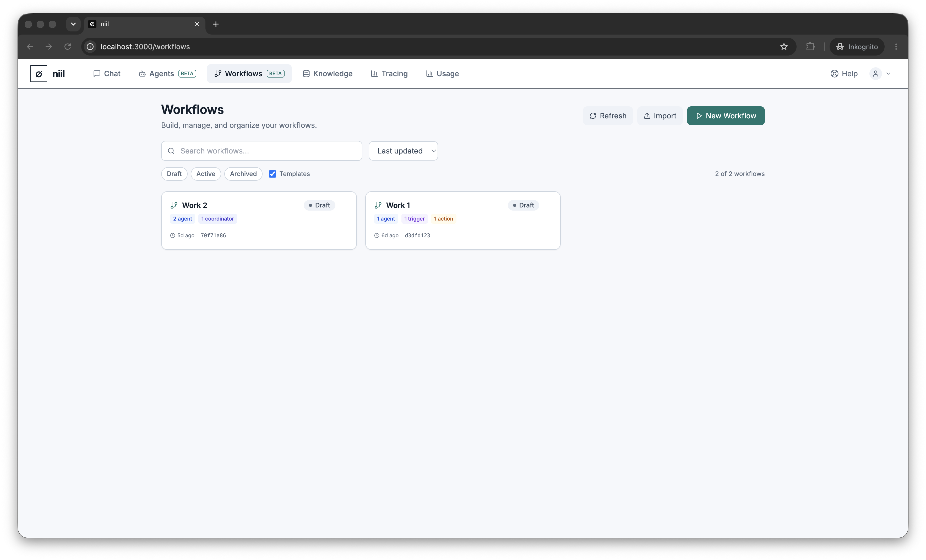The image size is (926, 560).
Task: Click the browser forward arrow
Action: [48, 47]
